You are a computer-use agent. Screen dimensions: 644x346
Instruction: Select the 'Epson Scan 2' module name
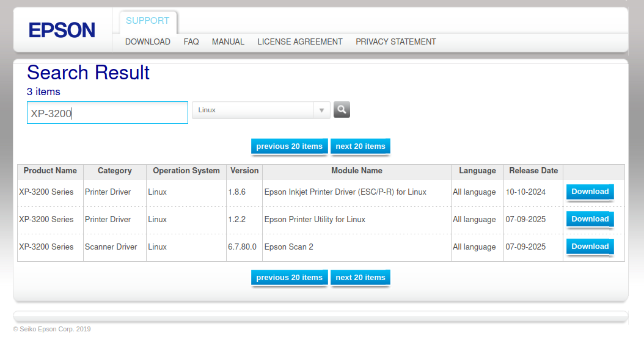[289, 247]
